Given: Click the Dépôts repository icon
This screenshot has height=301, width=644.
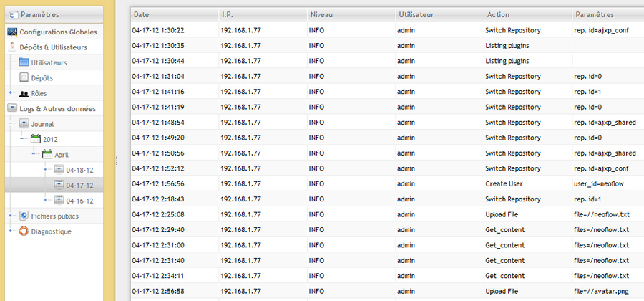Looking at the screenshot, I should (x=24, y=77).
